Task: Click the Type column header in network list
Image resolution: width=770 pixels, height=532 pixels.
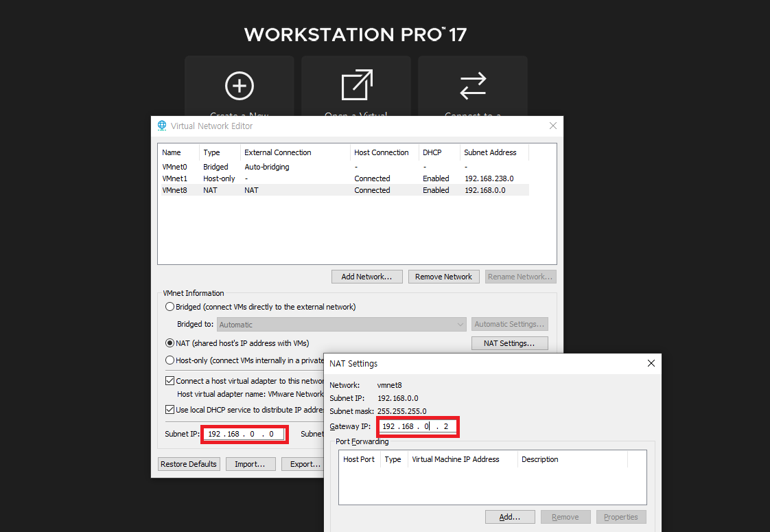Action: 220,152
